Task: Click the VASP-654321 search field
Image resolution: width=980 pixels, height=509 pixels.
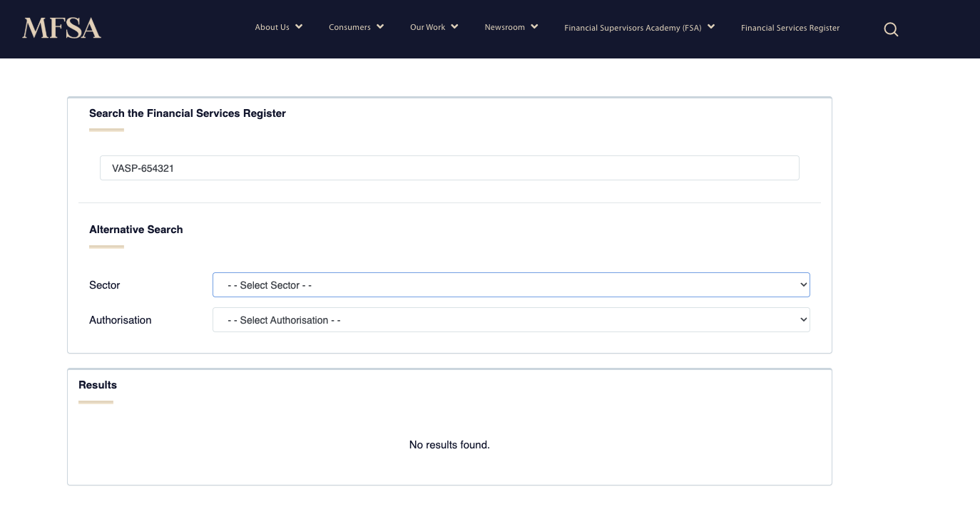Action: (x=449, y=168)
